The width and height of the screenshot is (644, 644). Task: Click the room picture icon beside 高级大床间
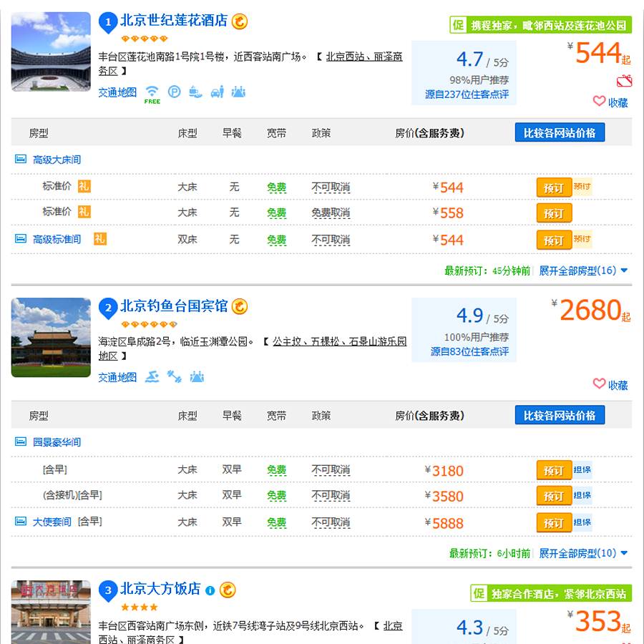21,159
